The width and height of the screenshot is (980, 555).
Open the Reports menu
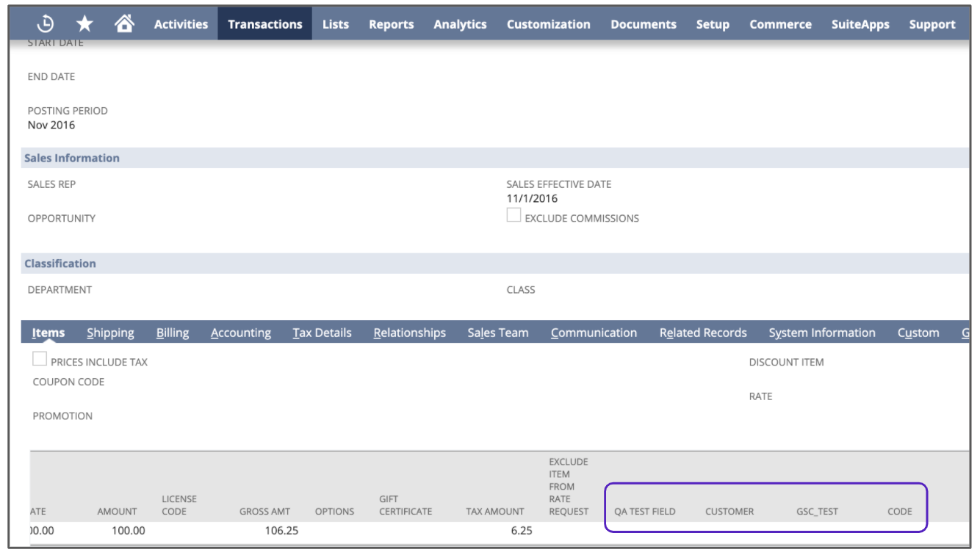(x=391, y=24)
